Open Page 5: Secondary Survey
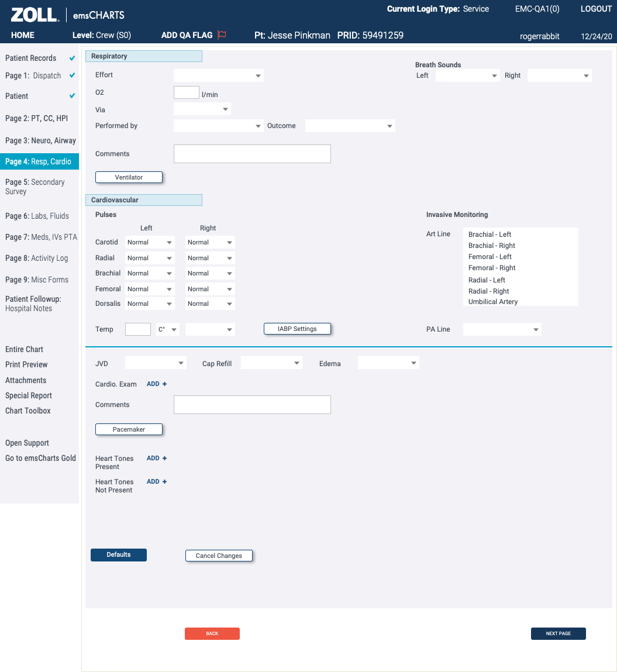The width and height of the screenshot is (617, 672). tap(35, 187)
